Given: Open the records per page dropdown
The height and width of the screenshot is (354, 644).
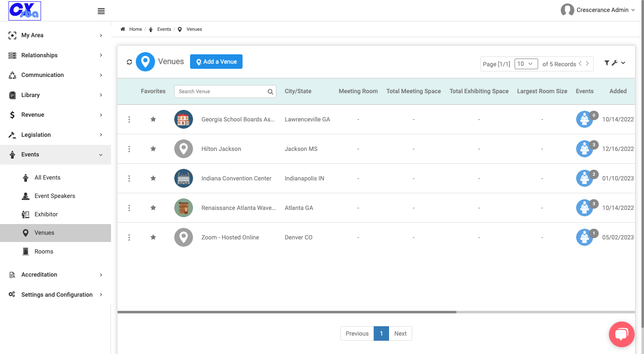Looking at the screenshot, I should click(526, 64).
